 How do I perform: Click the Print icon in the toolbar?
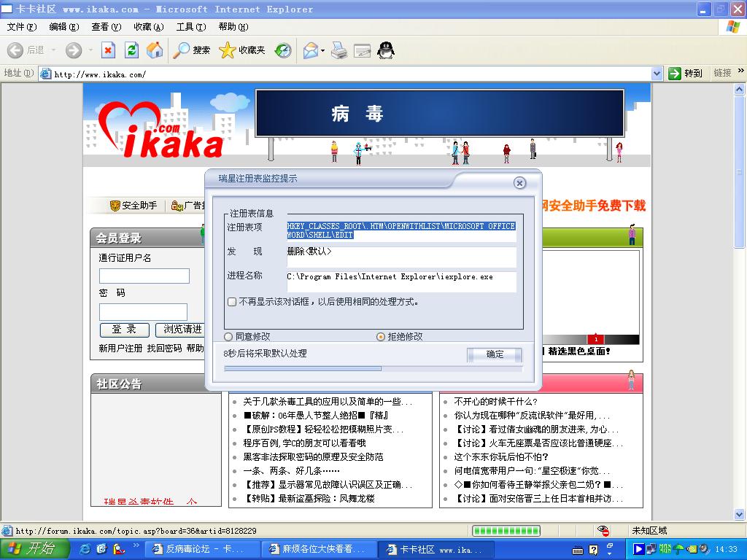coord(339,50)
